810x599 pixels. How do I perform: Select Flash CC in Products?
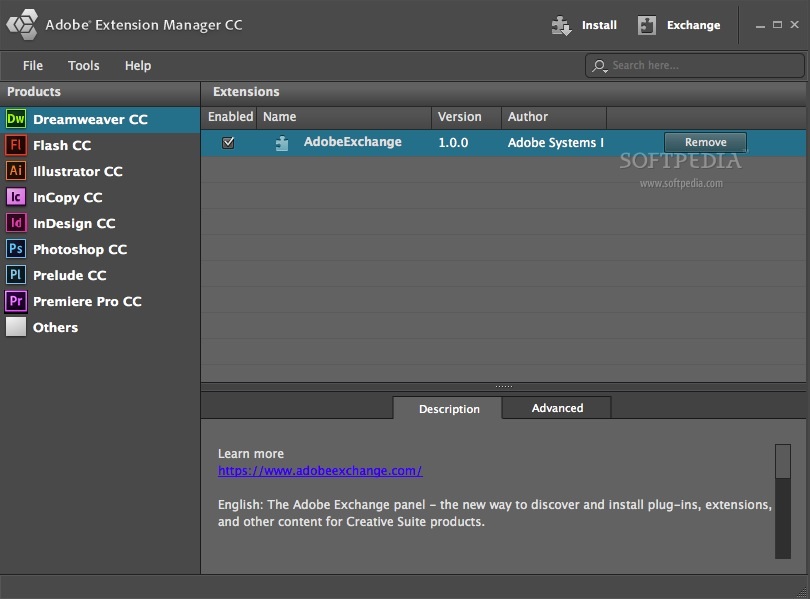click(x=100, y=145)
